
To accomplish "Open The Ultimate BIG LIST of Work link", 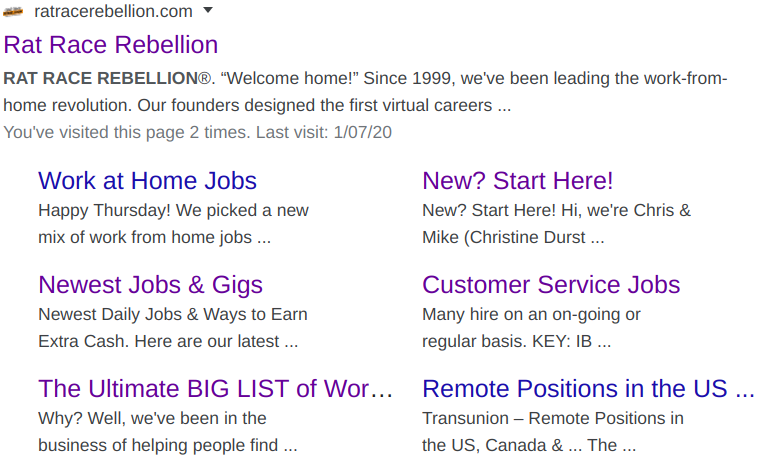I will [x=215, y=389].
